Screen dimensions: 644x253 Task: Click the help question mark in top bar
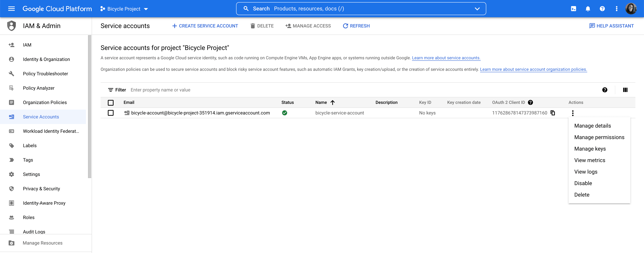pyautogui.click(x=602, y=9)
